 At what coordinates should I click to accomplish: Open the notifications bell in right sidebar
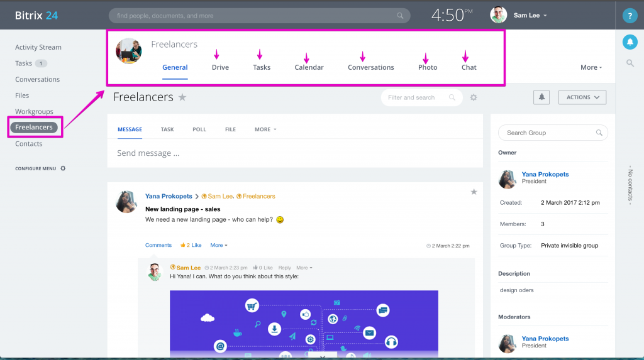click(x=630, y=42)
